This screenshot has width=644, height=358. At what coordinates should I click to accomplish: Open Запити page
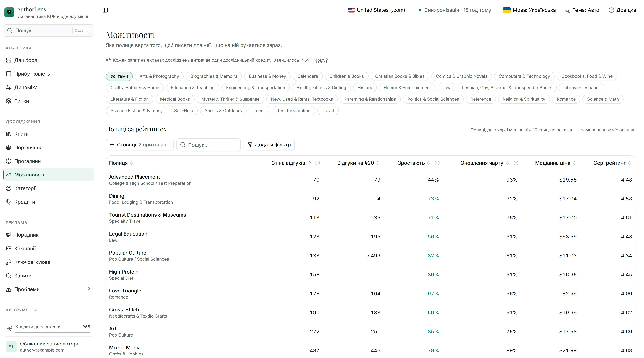coord(48,276)
